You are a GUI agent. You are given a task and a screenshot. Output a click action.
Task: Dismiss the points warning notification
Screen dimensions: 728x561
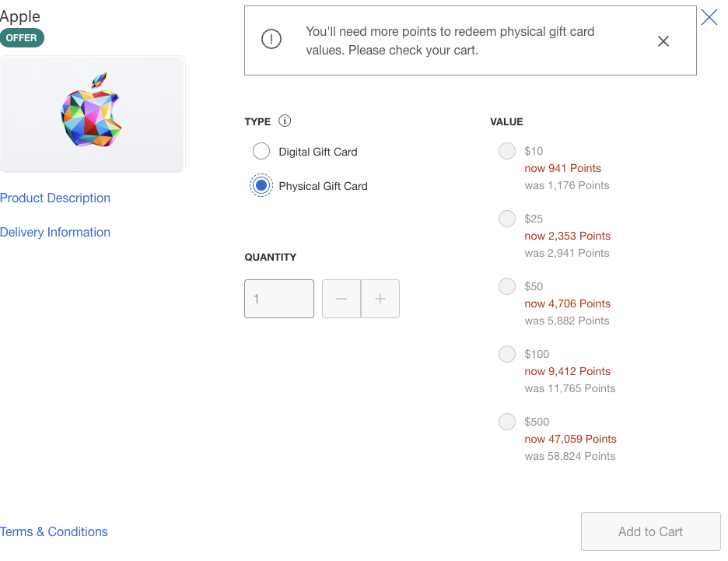[663, 41]
